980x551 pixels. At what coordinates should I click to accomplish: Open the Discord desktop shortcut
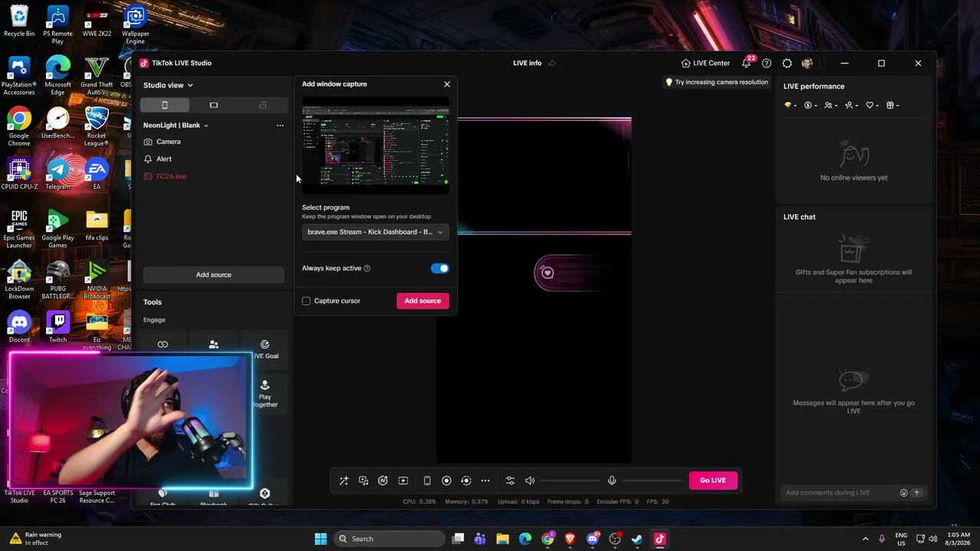pos(19,328)
